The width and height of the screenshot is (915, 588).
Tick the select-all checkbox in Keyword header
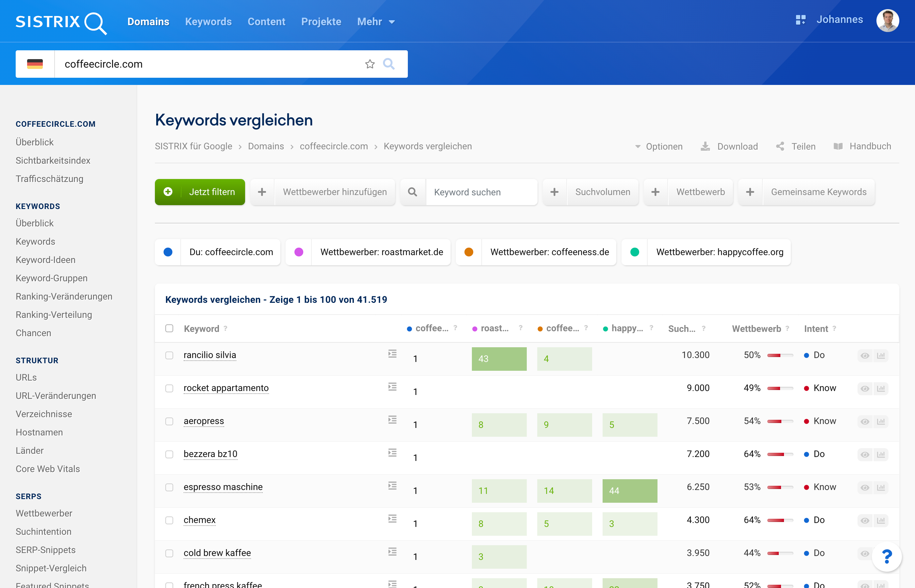point(169,328)
